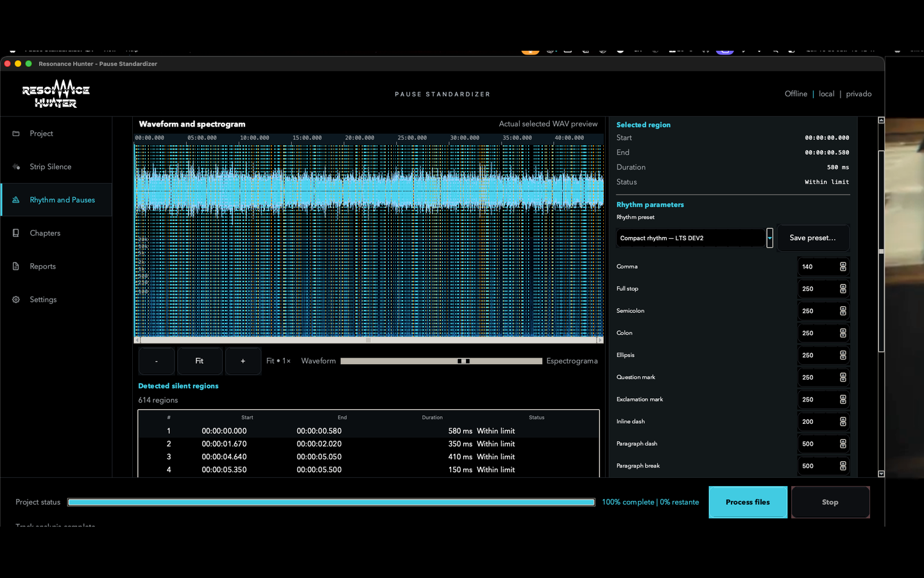
Task: Adjust the Full stop value stepper arrows
Action: coord(843,289)
